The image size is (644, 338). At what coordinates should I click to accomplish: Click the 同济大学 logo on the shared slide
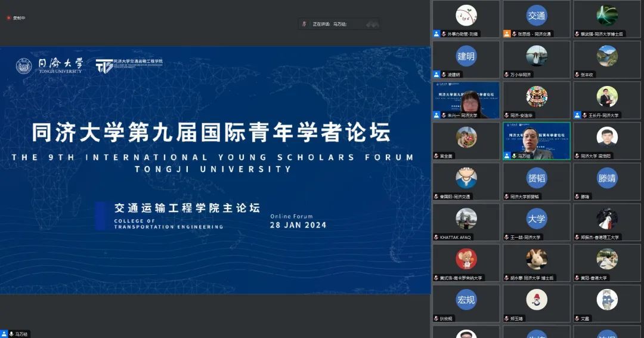[x=50, y=65]
